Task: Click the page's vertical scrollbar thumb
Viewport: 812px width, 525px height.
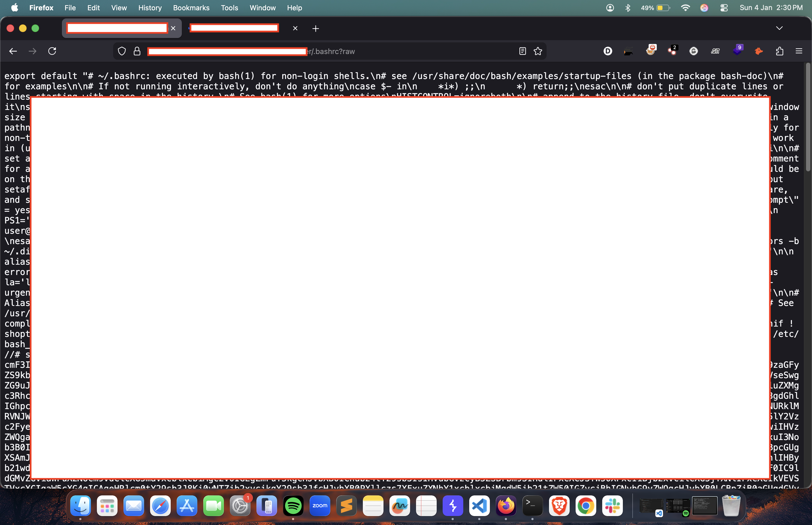Action: coord(808,118)
